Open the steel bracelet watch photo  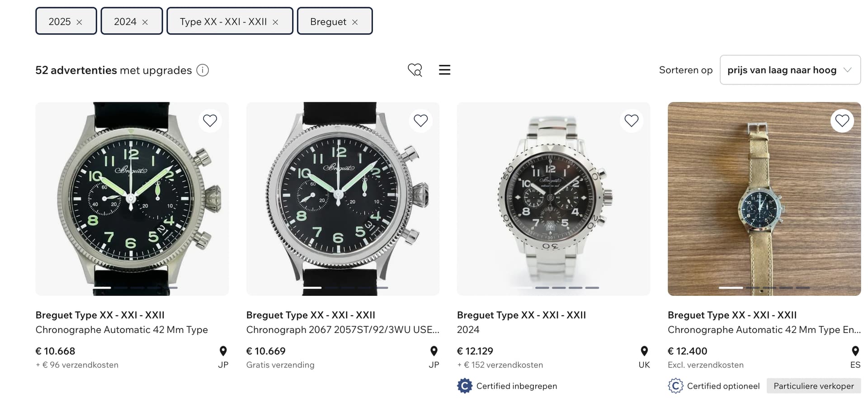tap(553, 199)
